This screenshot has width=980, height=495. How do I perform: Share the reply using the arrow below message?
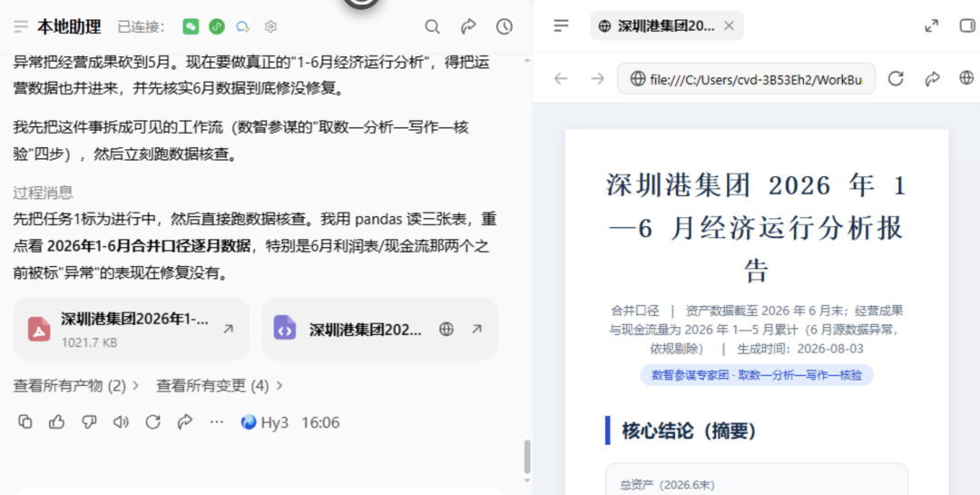[185, 422]
